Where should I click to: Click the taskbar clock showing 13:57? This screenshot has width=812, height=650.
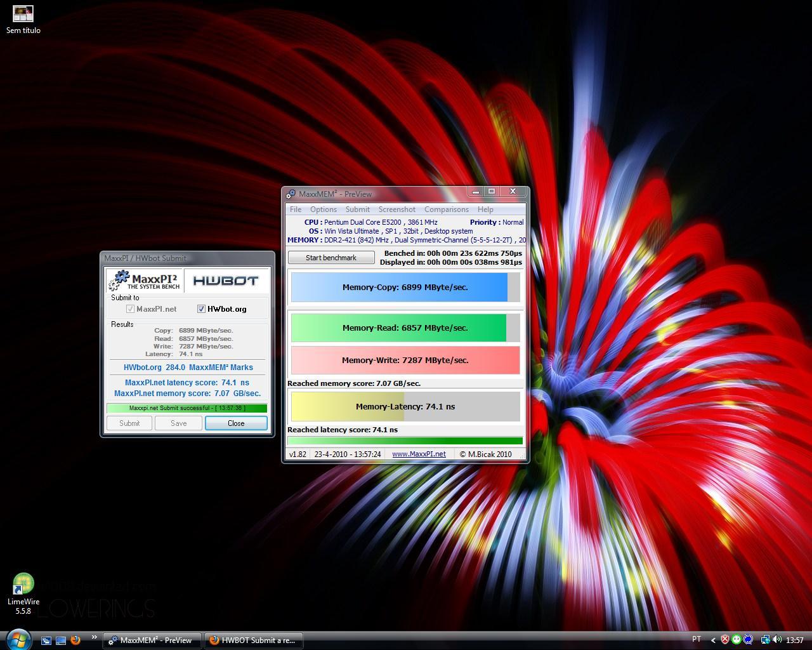[x=795, y=640]
